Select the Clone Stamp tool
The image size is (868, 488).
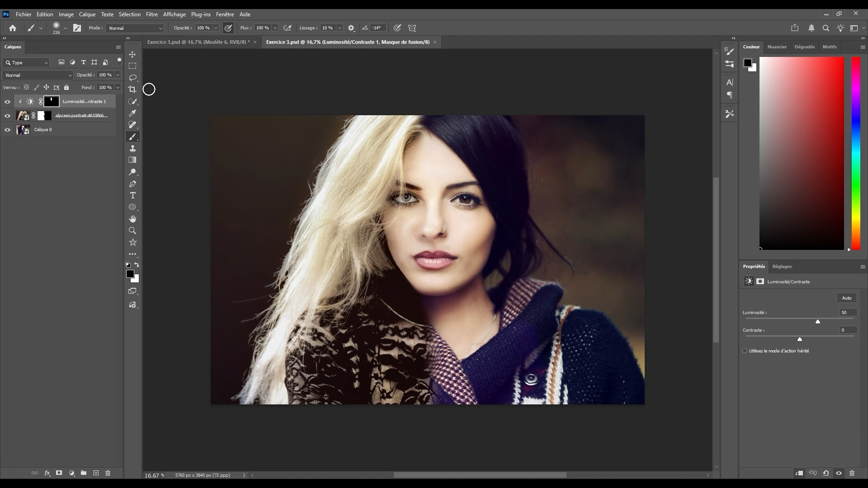(132, 148)
